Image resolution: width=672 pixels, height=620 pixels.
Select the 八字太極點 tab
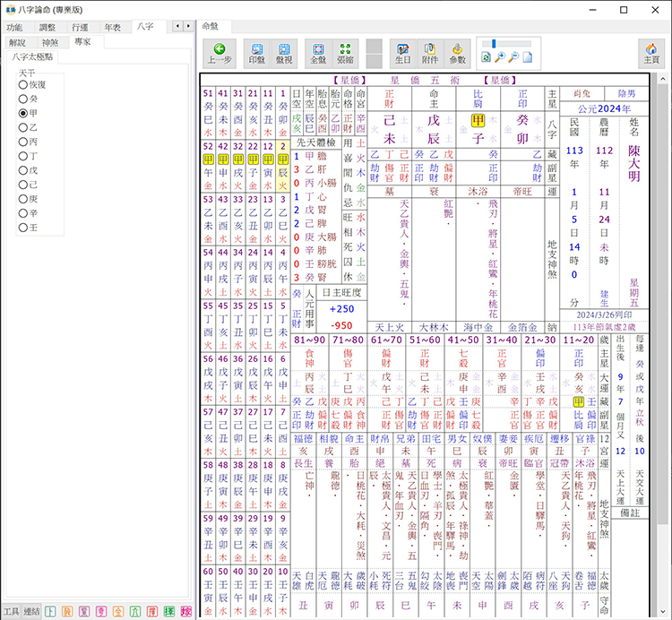click(x=32, y=56)
